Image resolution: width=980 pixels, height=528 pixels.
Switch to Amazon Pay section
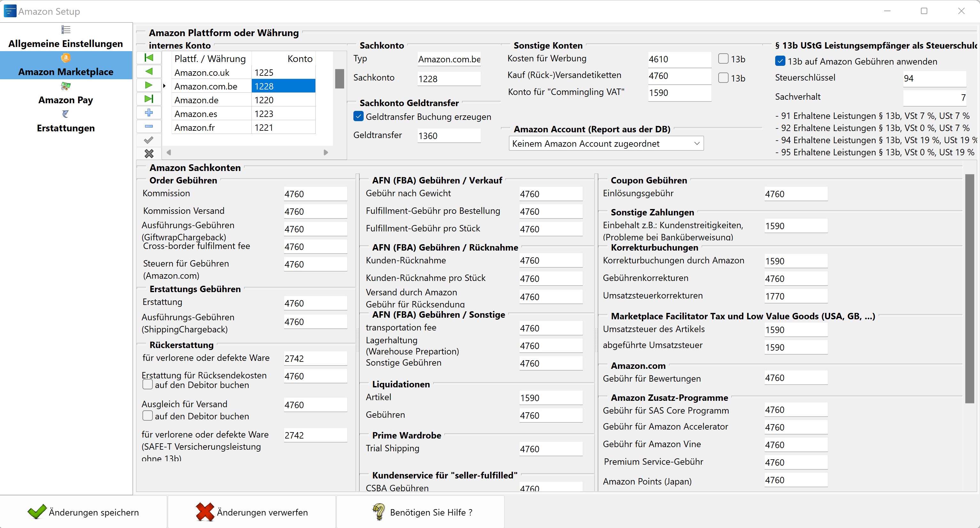(66, 93)
